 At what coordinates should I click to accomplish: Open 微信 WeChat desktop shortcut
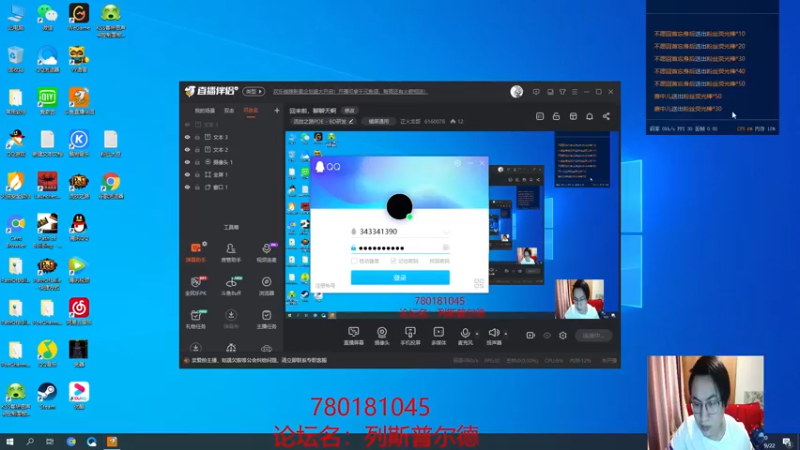point(47,18)
